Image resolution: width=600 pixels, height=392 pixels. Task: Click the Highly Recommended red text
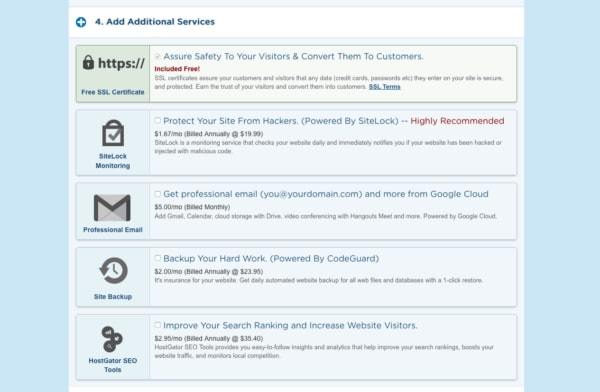(457, 121)
